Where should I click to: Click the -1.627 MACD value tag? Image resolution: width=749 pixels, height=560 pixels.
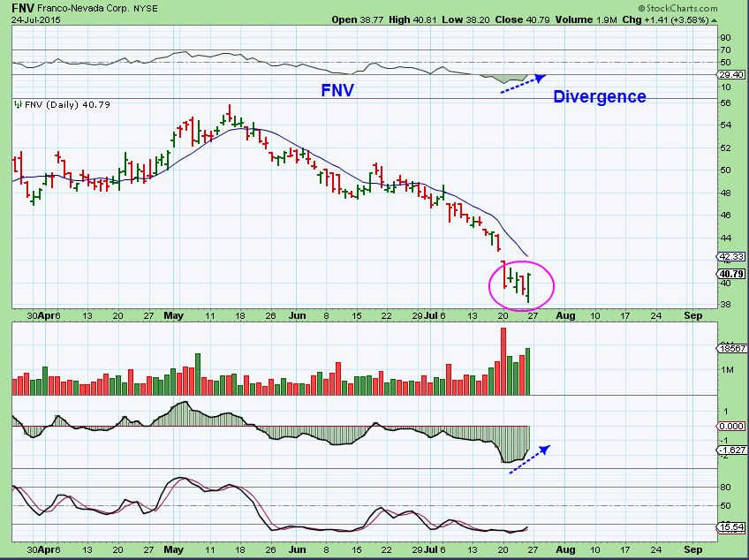click(x=731, y=450)
